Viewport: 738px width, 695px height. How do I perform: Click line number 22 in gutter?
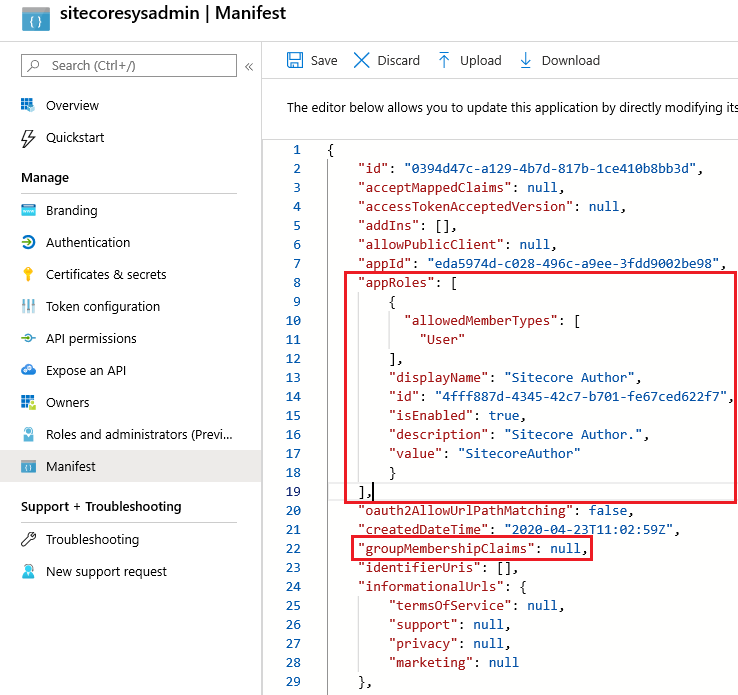tap(293, 549)
